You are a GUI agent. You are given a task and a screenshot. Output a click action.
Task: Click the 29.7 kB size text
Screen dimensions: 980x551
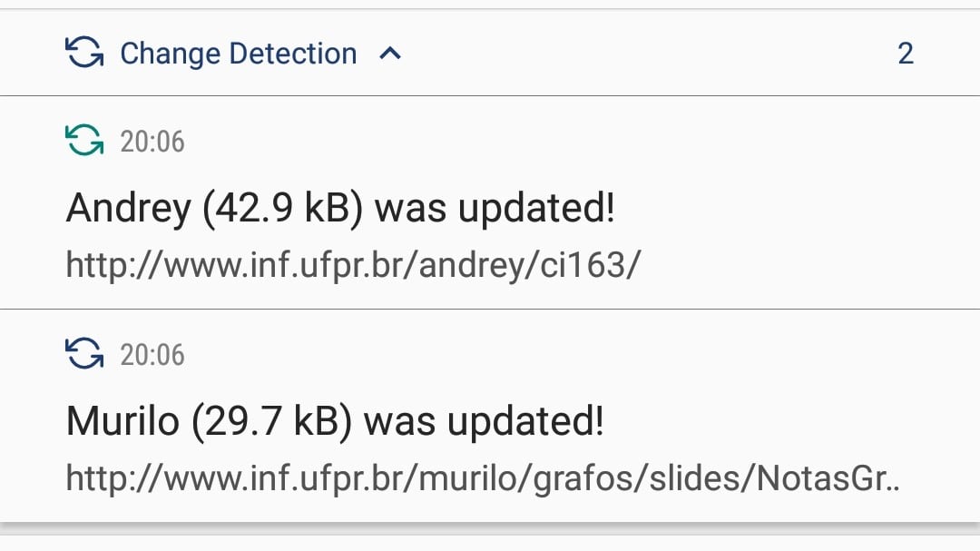click(x=272, y=421)
